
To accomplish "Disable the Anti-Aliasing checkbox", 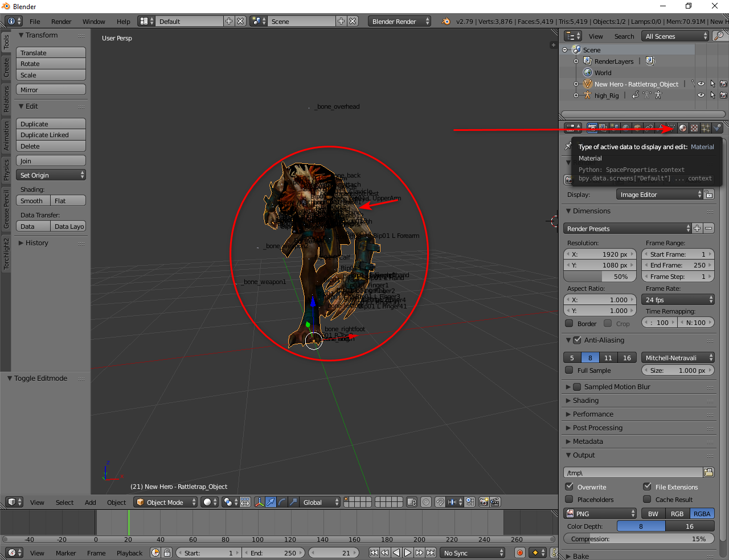I will click(x=577, y=340).
